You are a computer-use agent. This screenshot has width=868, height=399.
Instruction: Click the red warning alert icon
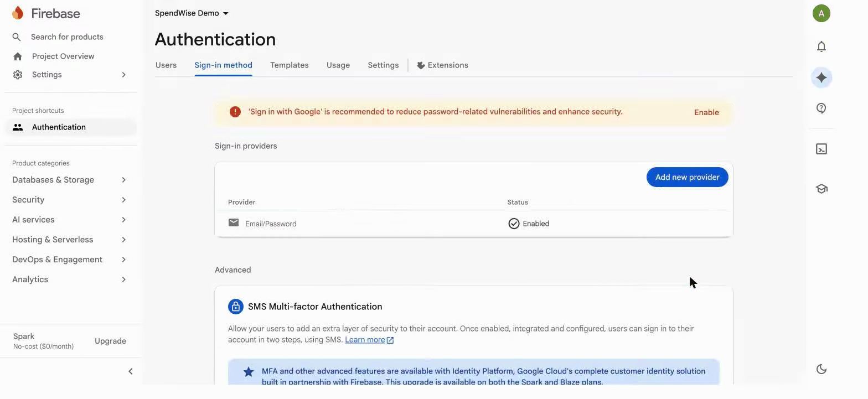tap(235, 112)
